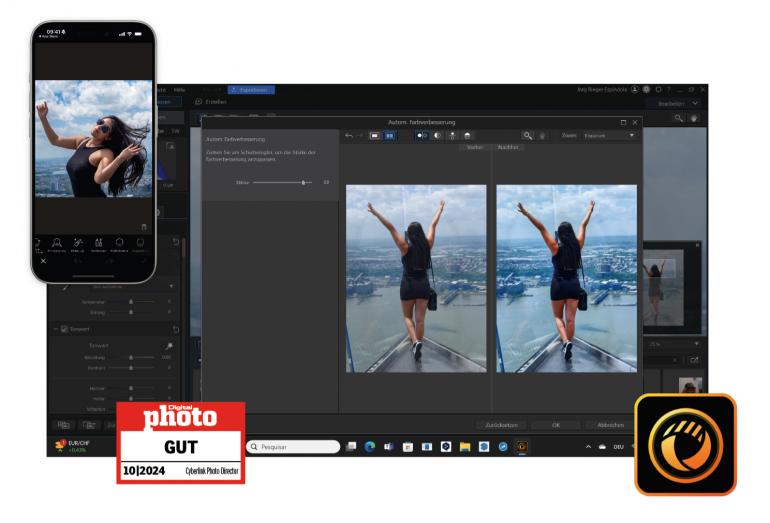Toggle the Tonwert section checkbox

pyautogui.click(x=64, y=329)
